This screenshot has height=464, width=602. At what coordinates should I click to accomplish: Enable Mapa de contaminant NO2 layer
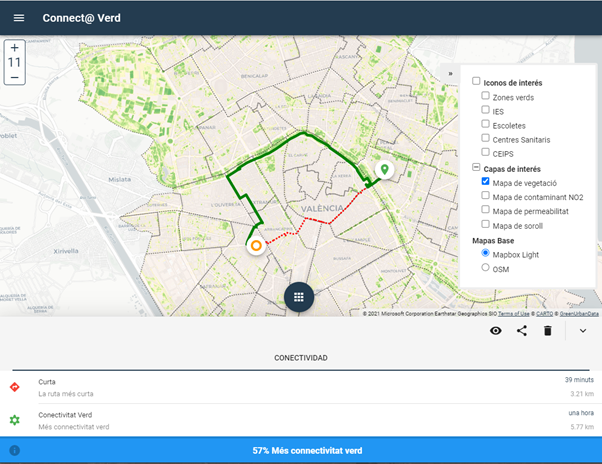click(486, 196)
